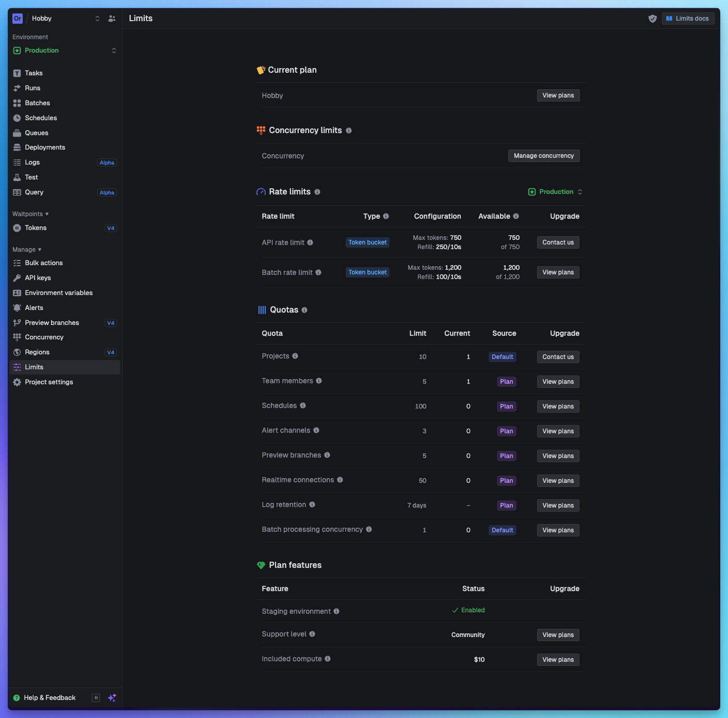Open the Queues page
The width and height of the screenshot is (728, 718).
(x=36, y=133)
